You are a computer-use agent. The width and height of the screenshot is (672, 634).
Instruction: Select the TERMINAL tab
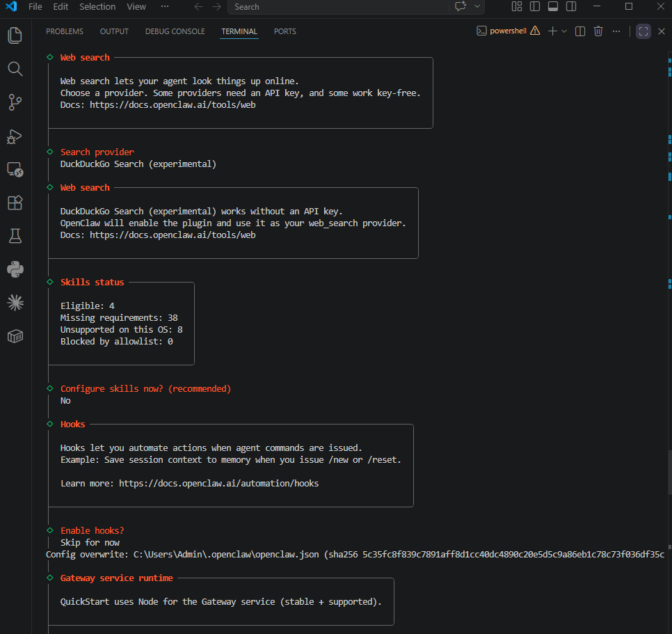pyautogui.click(x=239, y=31)
